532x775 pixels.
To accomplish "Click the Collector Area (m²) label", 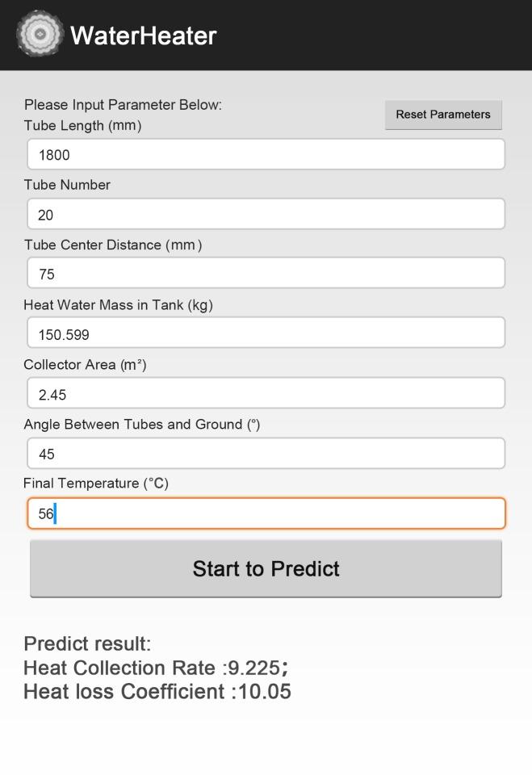I will (x=85, y=365).
